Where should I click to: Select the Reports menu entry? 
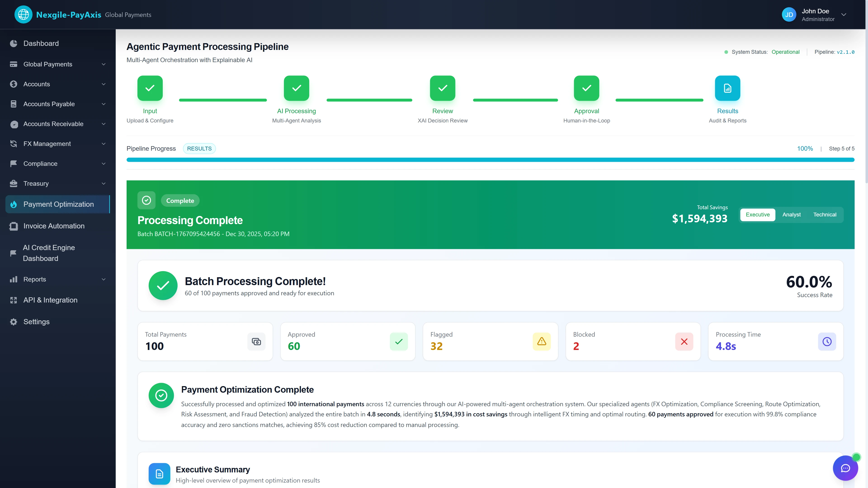pyautogui.click(x=35, y=279)
